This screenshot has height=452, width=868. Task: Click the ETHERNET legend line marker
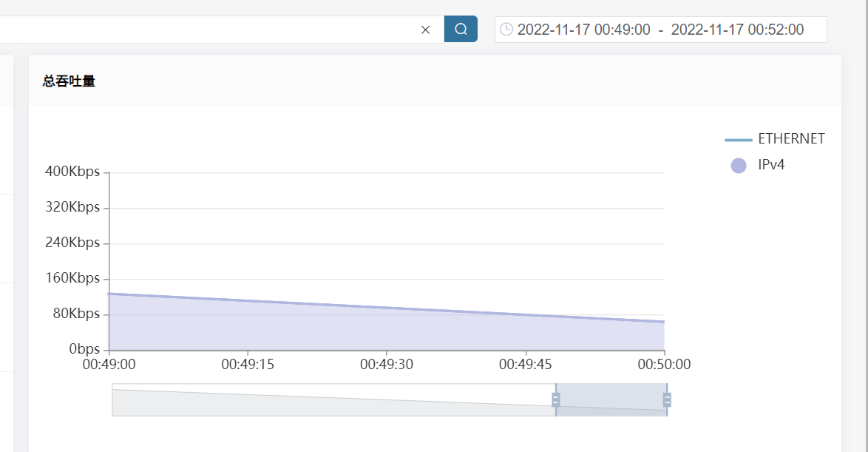click(738, 139)
